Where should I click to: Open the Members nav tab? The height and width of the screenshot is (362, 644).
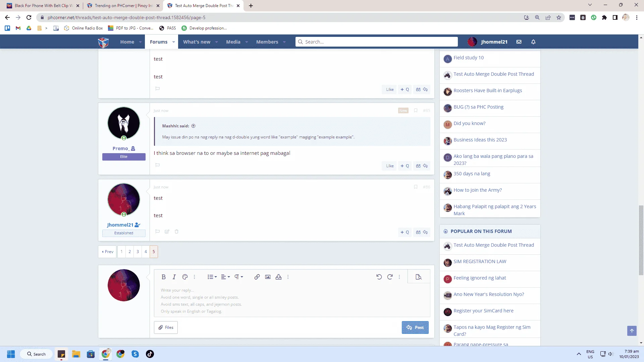tap(267, 42)
